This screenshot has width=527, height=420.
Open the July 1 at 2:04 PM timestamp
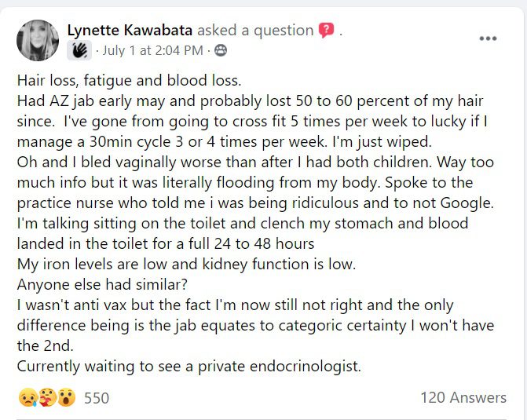click(152, 51)
